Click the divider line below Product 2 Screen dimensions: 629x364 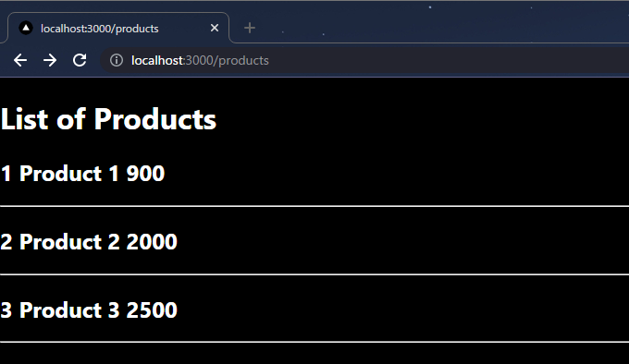[x=314, y=274]
